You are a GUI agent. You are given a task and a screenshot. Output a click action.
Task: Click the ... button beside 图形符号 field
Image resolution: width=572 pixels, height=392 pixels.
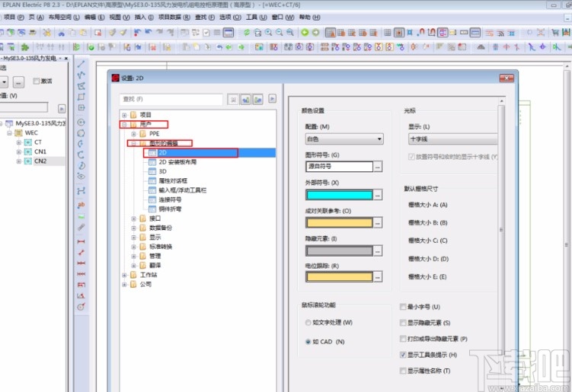pos(378,167)
